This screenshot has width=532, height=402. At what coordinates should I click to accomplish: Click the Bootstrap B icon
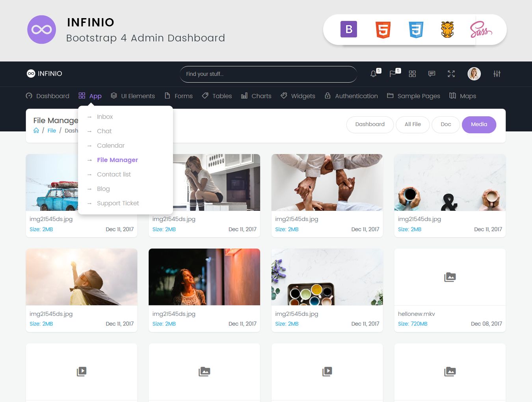(x=349, y=29)
